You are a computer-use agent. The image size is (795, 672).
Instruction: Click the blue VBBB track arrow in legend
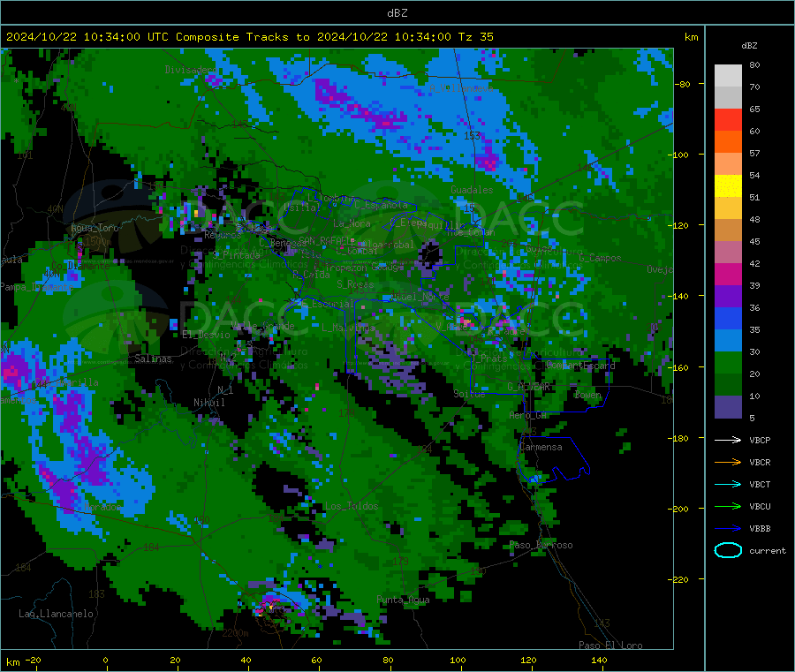pos(728,529)
